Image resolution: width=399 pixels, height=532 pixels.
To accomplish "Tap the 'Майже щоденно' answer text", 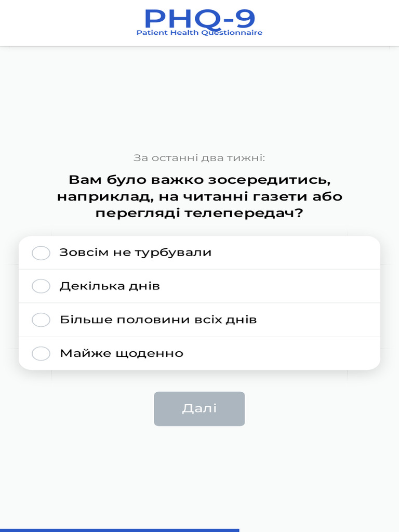I will (x=122, y=353).
